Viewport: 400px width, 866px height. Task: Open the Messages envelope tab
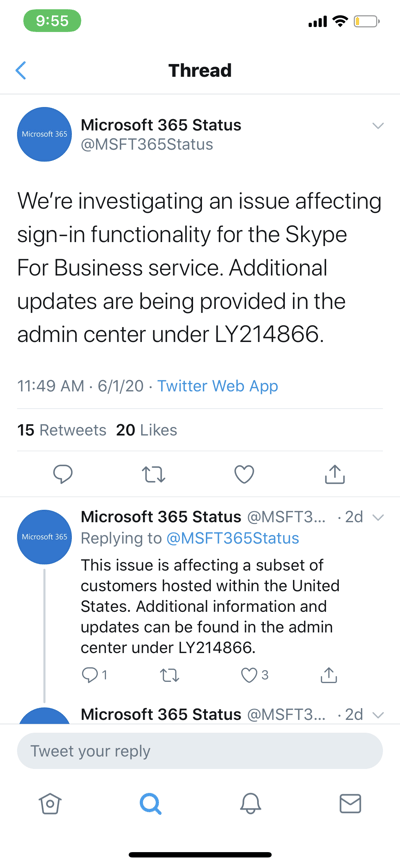pos(350,804)
